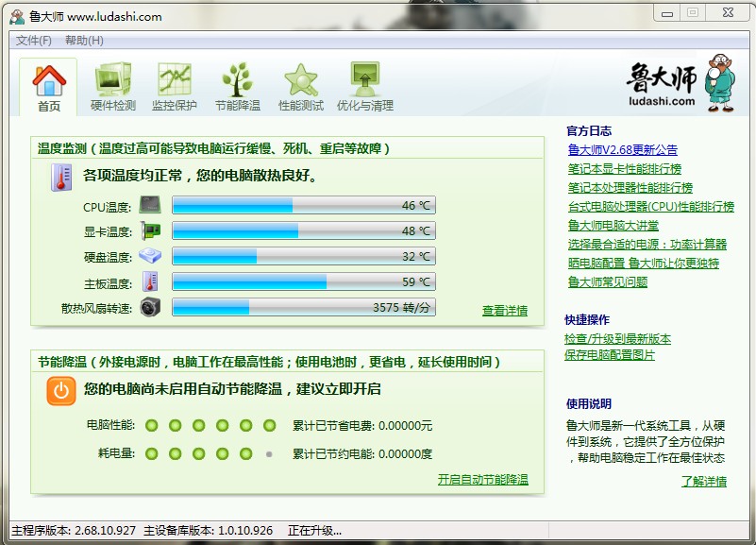Click first green dot in 耗电量 row

pyautogui.click(x=151, y=453)
